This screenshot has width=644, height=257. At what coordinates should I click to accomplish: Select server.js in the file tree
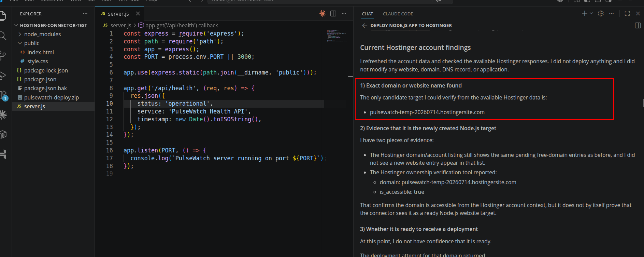pos(53,106)
